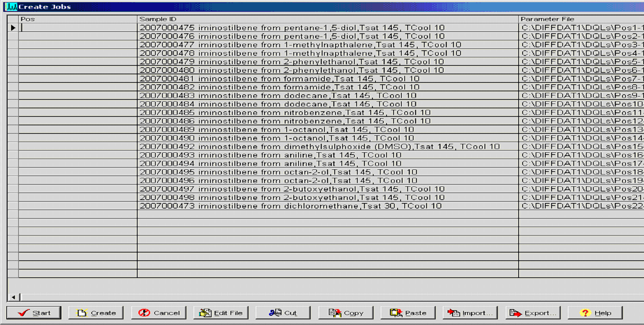The image size is (644, 325).
Task: Select sample 2007000484 dodecane cell
Action: click(x=328, y=104)
